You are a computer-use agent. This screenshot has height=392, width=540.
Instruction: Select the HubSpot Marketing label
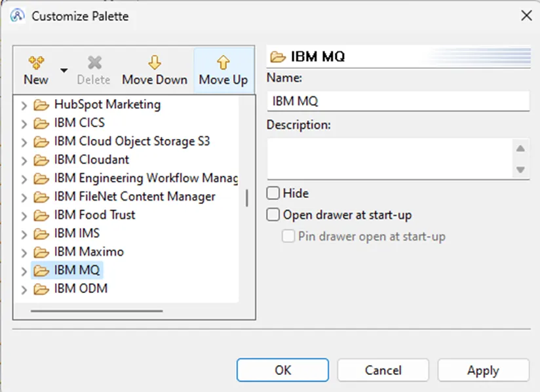coord(107,104)
